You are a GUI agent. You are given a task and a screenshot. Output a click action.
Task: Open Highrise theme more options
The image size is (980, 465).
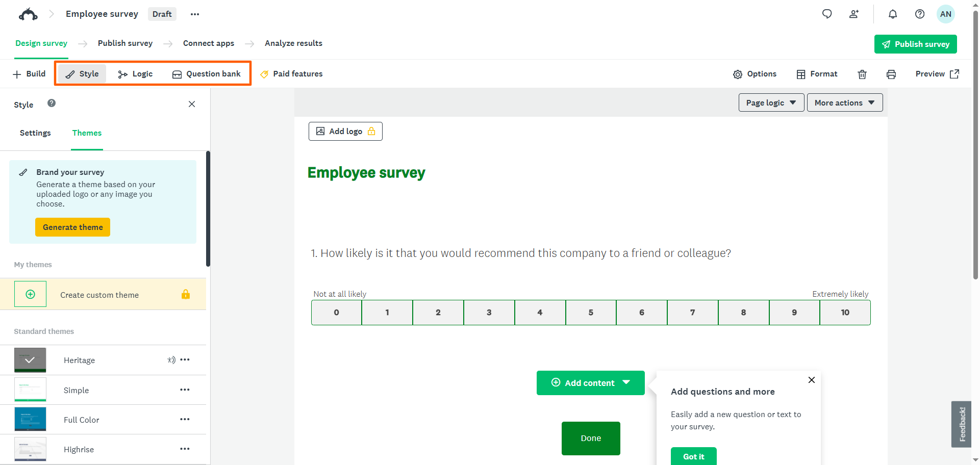point(185,449)
